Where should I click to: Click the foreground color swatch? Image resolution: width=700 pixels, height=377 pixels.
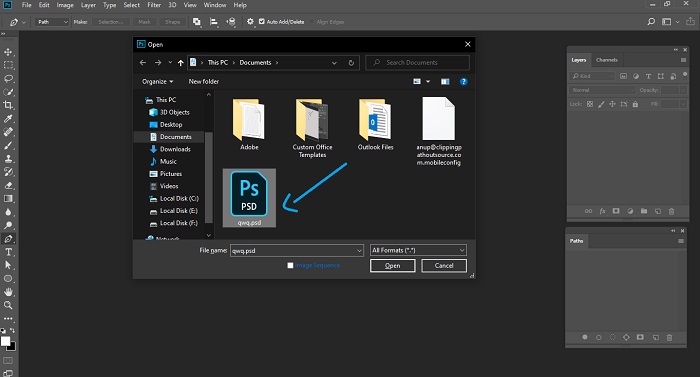point(5,341)
